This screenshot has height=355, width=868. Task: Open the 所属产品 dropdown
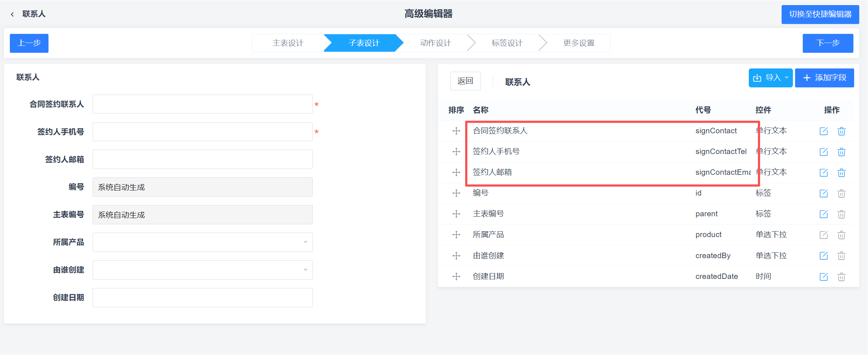tap(305, 242)
